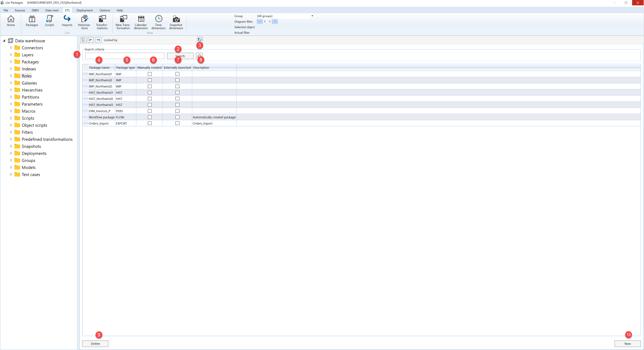Click the Test cases folder icon

[x=17, y=174]
